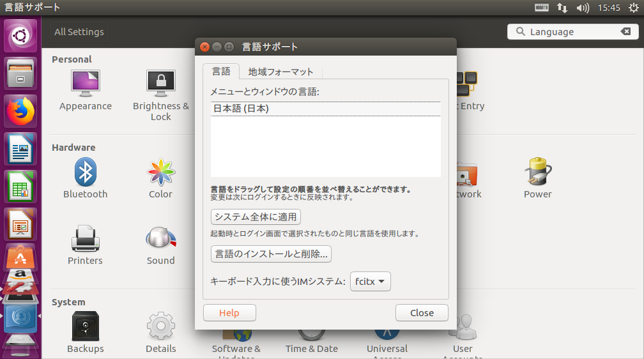Open the Color settings icon
Screen dimensions: 644x359
(x=161, y=172)
